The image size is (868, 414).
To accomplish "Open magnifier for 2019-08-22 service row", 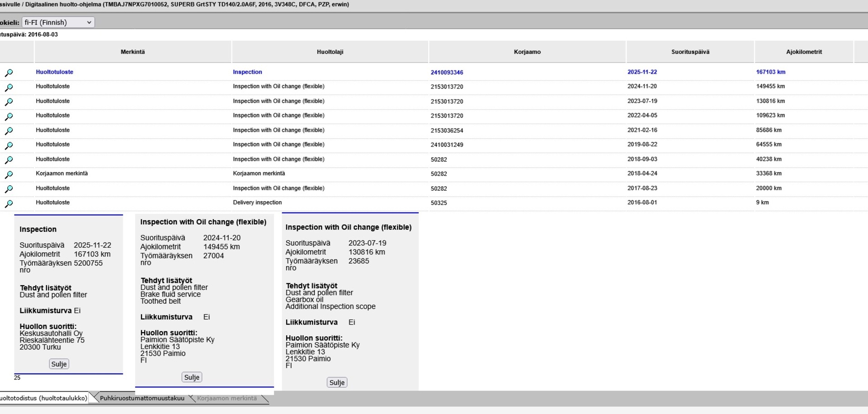I will [9, 145].
